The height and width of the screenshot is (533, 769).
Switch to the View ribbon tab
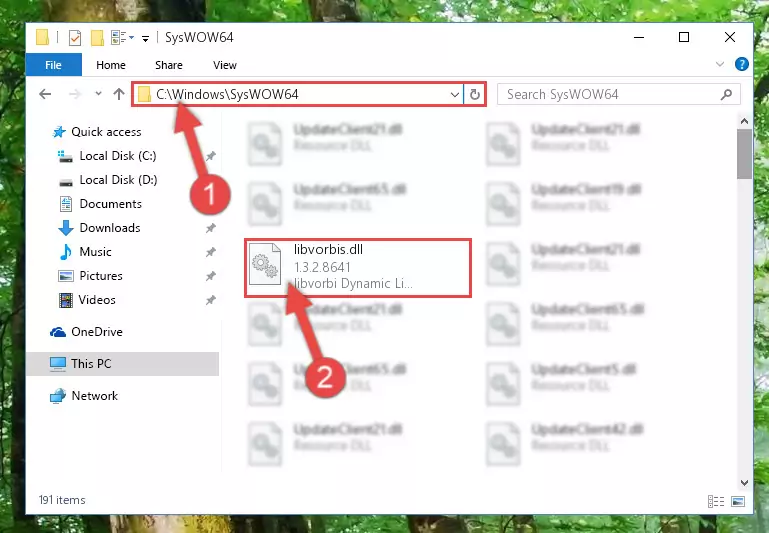pos(225,65)
